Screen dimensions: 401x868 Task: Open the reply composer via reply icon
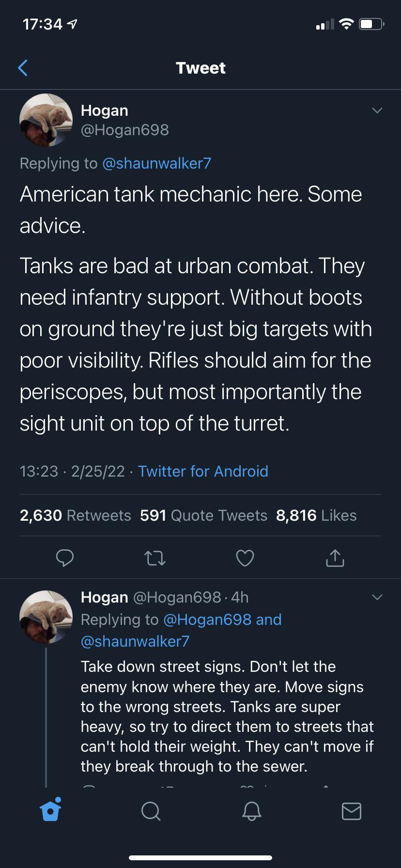tap(65, 558)
